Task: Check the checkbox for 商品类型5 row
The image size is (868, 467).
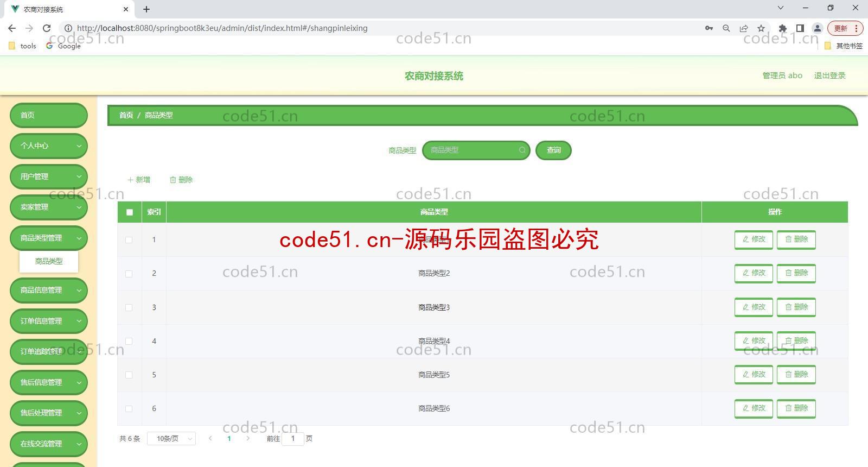Action: click(x=129, y=375)
